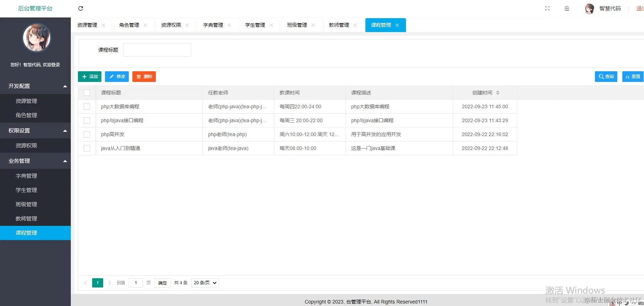The image size is (644, 306).
Task: Click the small user avatar next to 智慧代码
Action: (x=590, y=9)
